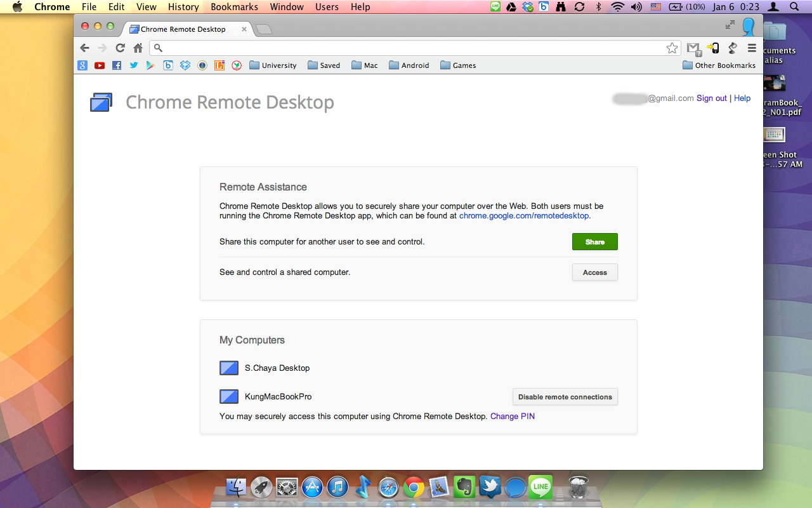The image size is (812, 508).
Task: Open Finder from the Dock
Action: coord(237,488)
